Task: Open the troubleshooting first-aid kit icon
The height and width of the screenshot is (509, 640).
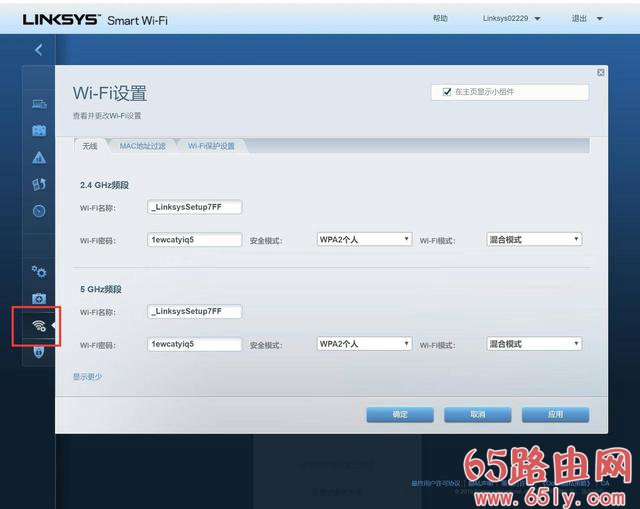Action: tap(39, 298)
